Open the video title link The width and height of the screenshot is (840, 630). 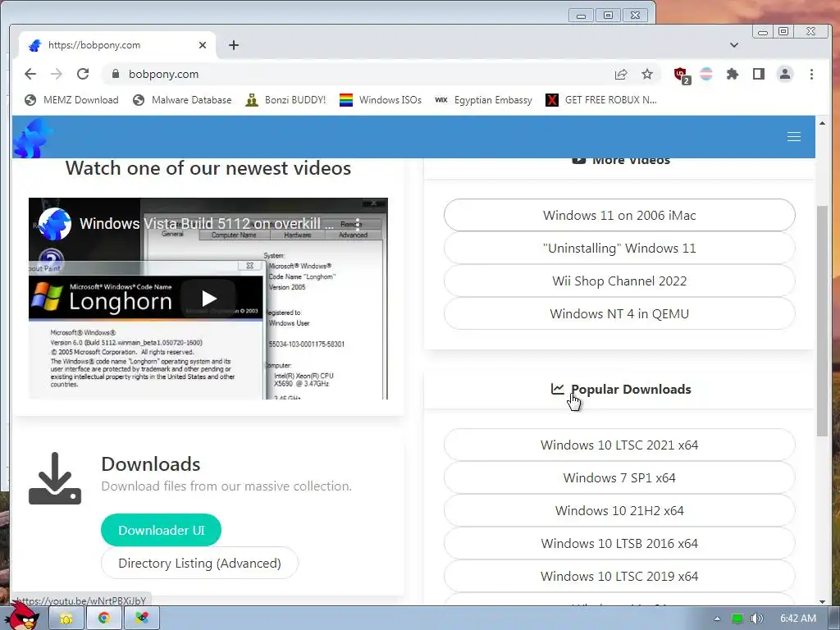(206, 223)
